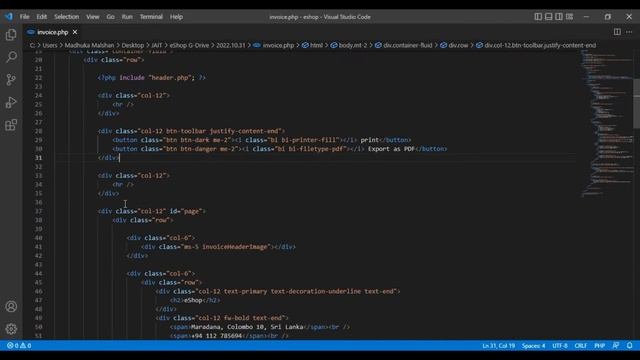This screenshot has width=640, height=360.
Task: Click breadcrumb Desktop
Action: click(133, 45)
